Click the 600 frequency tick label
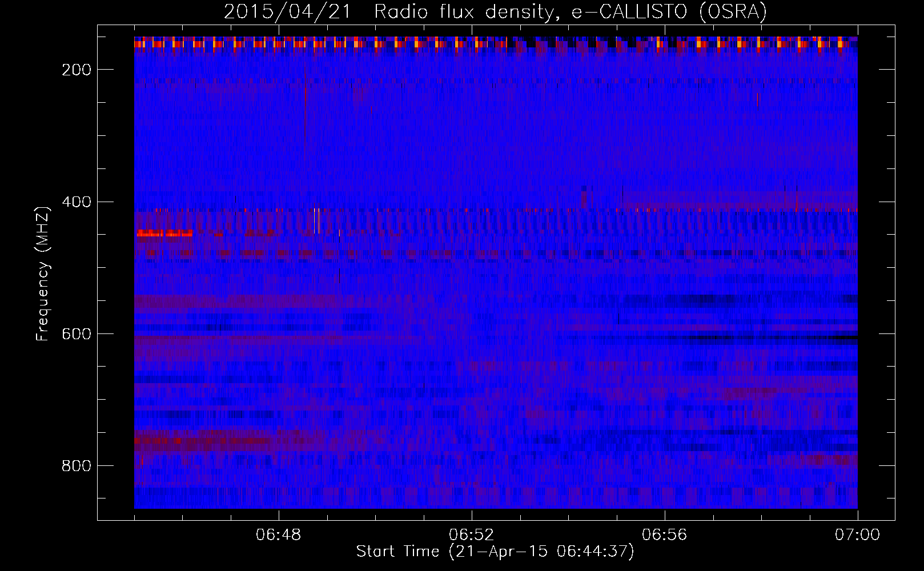This screenshot has height=571, width=924. tap(77, 334)
